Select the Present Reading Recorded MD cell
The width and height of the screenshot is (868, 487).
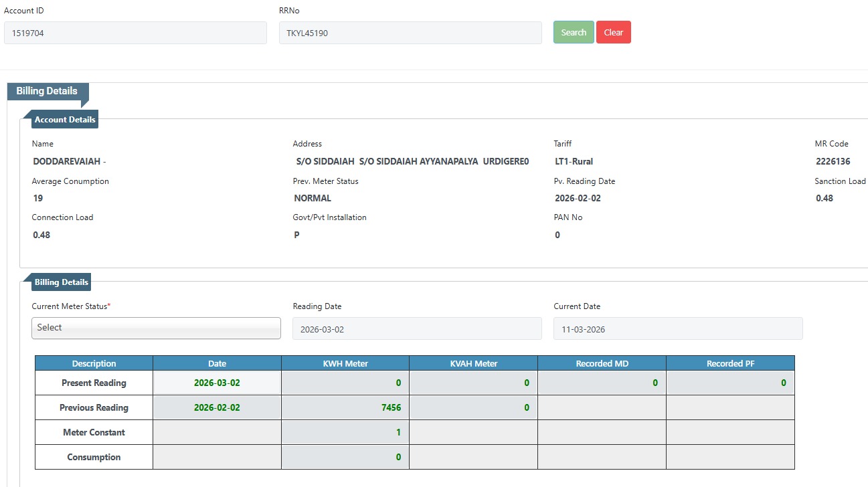[601, 383]
